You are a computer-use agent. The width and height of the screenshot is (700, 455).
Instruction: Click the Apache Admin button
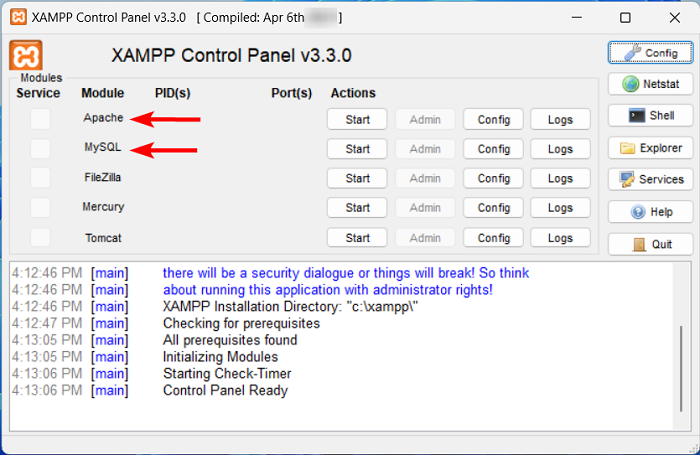[x=425, y=119]
